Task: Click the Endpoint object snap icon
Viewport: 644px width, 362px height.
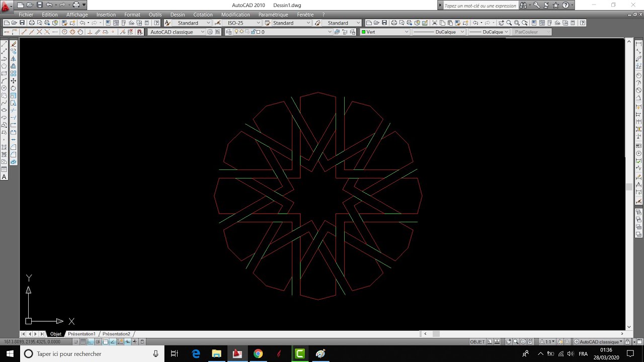Action: coord(24,32)
